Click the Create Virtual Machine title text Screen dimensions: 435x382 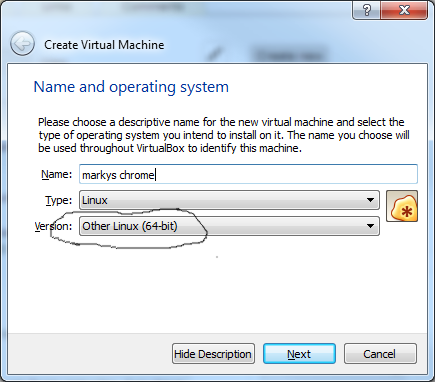coord(104,45)
